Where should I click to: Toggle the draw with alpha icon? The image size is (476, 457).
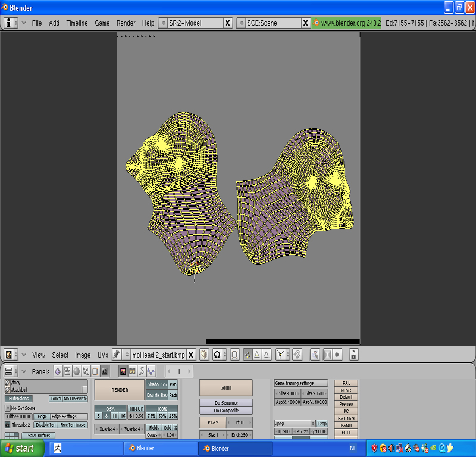pyautogui.click(x=328, y=355)
